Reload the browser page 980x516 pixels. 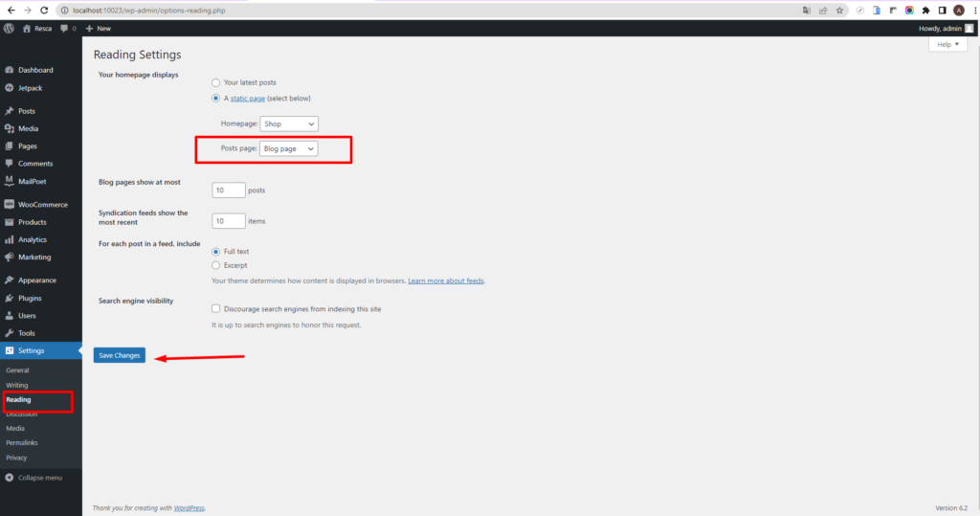44,10
